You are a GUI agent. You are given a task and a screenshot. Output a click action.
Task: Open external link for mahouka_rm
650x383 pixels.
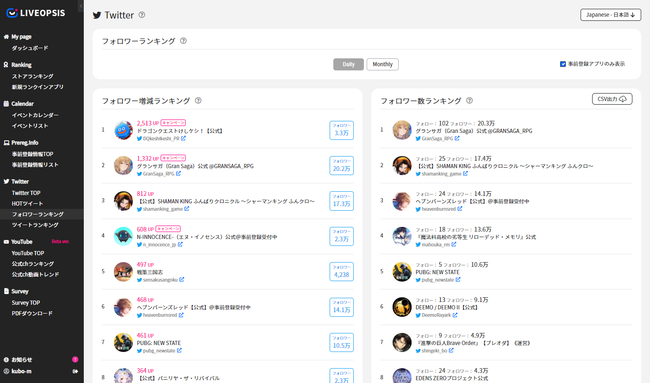(x=454, y=245)
